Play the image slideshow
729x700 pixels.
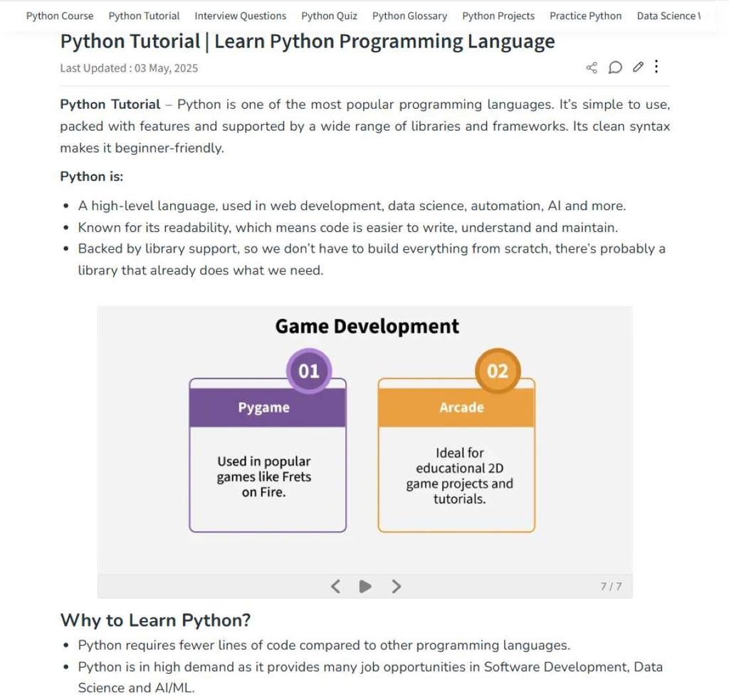[365, 586]
